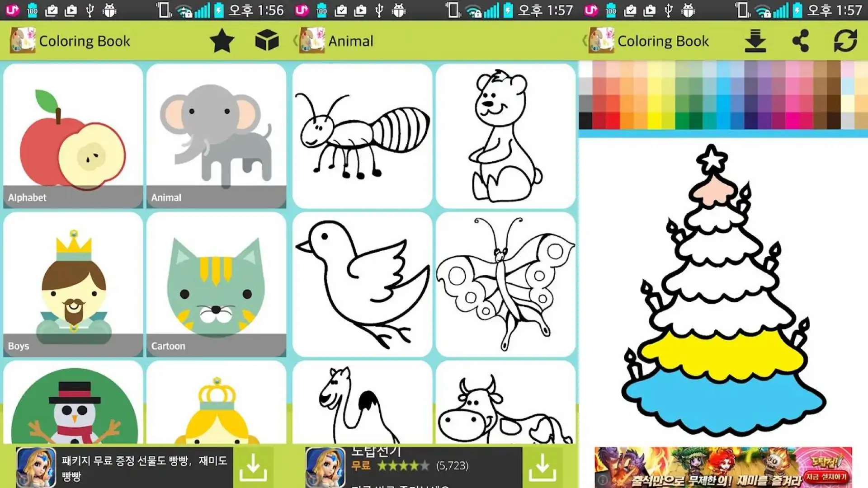Choose the camel coloring page

[x=362, y=402]
